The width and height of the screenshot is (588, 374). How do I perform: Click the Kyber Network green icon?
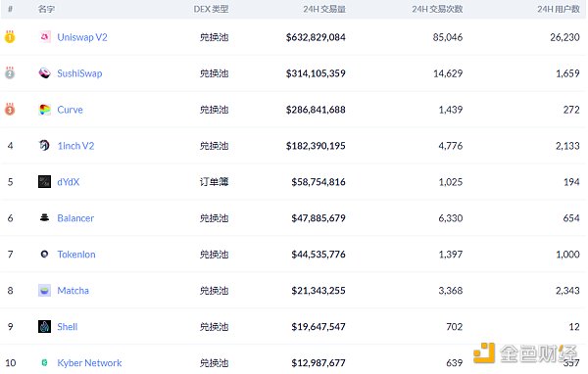45,362
